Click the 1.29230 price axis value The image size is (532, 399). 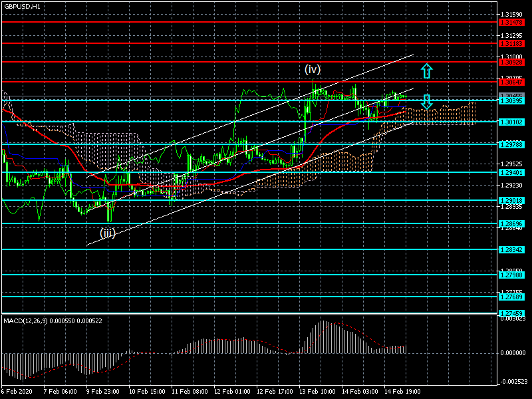pyautogui.click(x=511, y=186)
